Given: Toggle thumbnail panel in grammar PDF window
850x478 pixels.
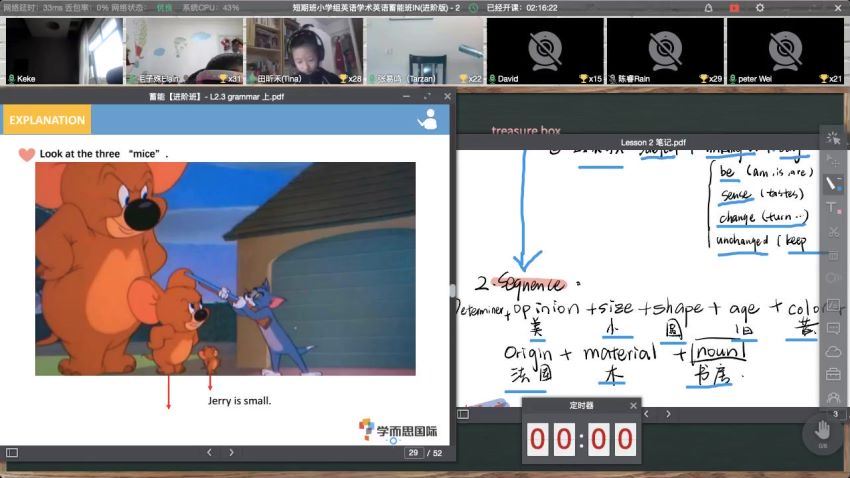Looking at the screenshot, I should click(12, 453).
